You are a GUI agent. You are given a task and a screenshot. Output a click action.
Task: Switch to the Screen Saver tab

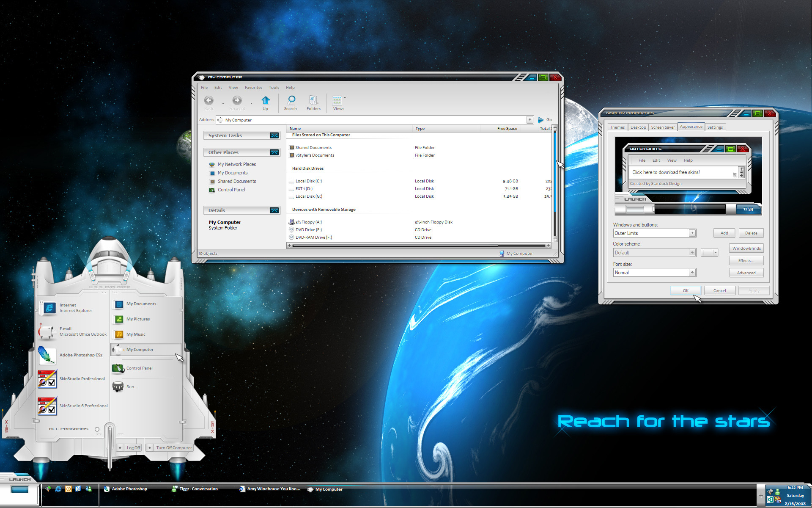[x=663, y=127]
